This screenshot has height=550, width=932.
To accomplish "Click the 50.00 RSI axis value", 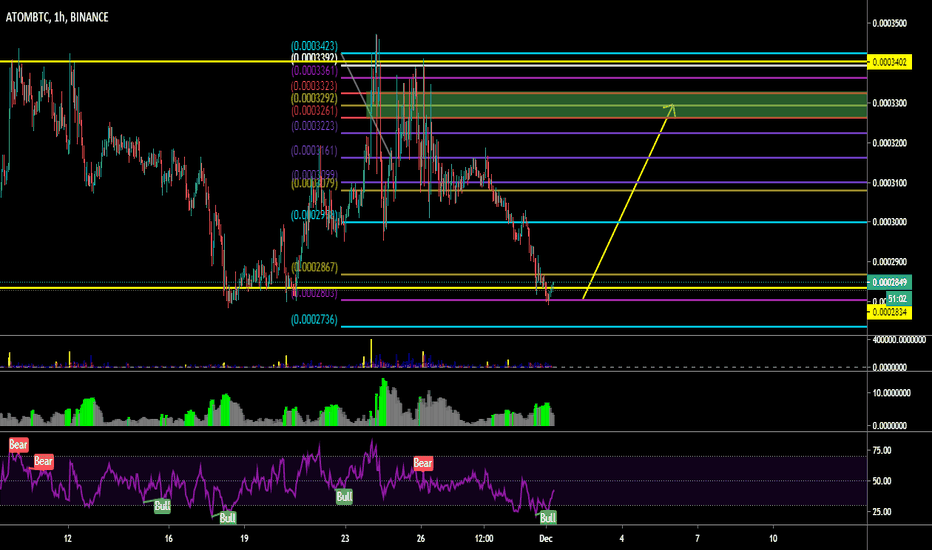I will [x=881, y=481].
